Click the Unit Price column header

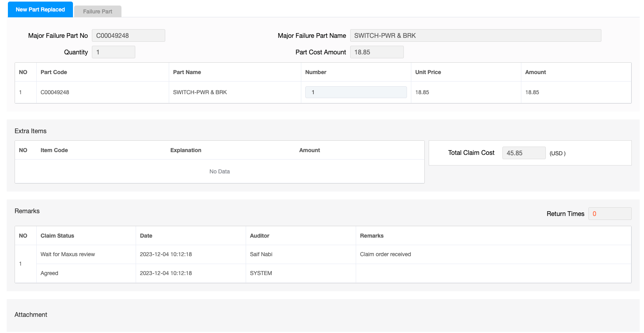428,72
